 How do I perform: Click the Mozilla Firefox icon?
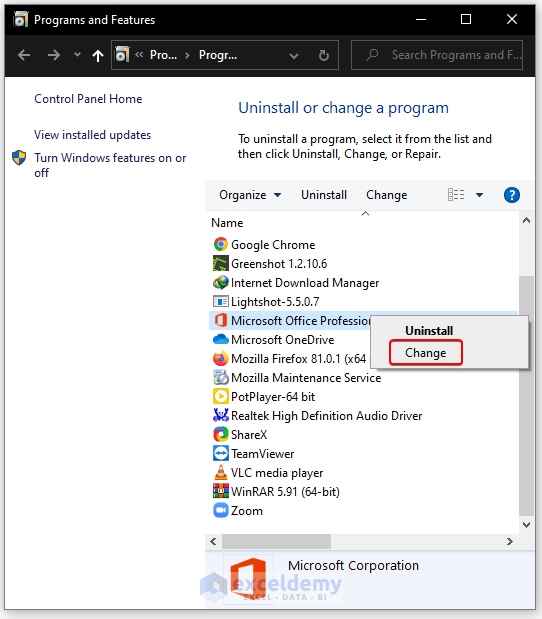click(221, 358)
